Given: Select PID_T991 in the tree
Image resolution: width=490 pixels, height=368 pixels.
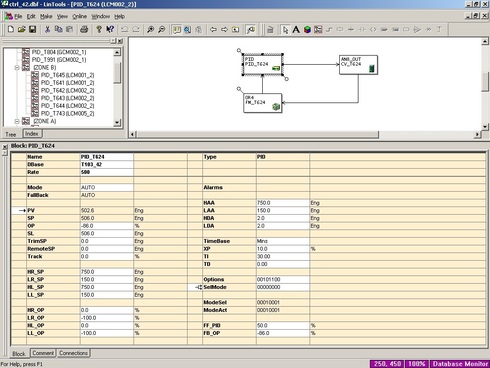Looking at the screenshot, I should [59, 60].
